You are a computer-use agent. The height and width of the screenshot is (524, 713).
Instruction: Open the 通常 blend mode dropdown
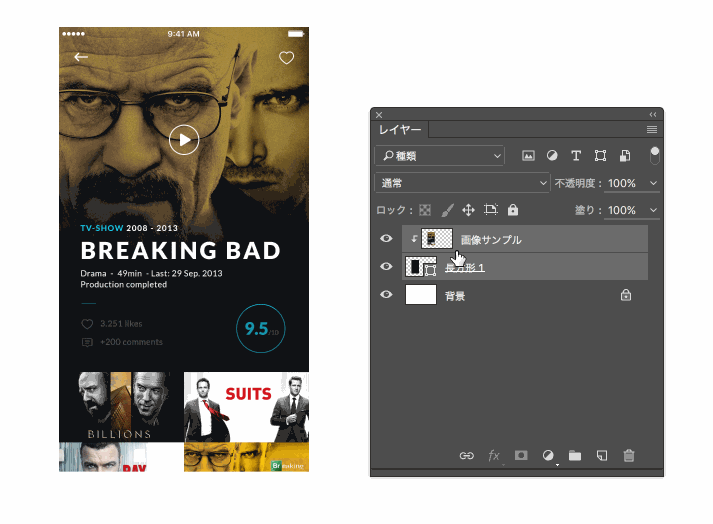point(462,183)
